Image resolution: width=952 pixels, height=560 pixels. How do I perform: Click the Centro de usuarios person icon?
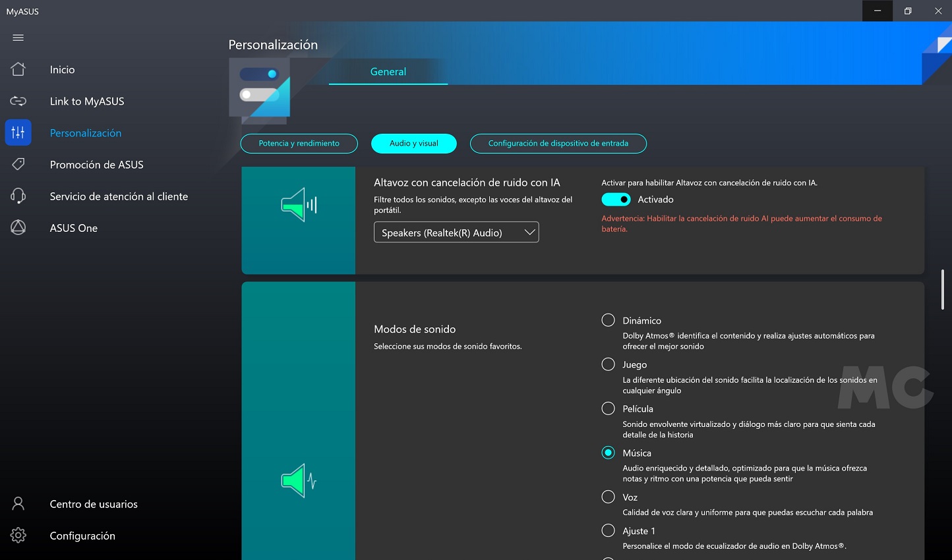(x=18, y=504)
